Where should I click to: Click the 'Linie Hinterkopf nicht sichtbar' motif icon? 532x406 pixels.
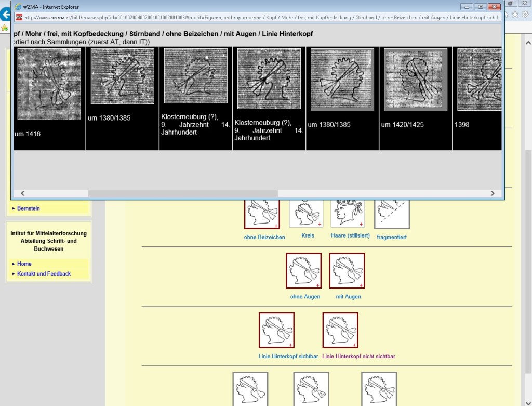coord(340,330)
